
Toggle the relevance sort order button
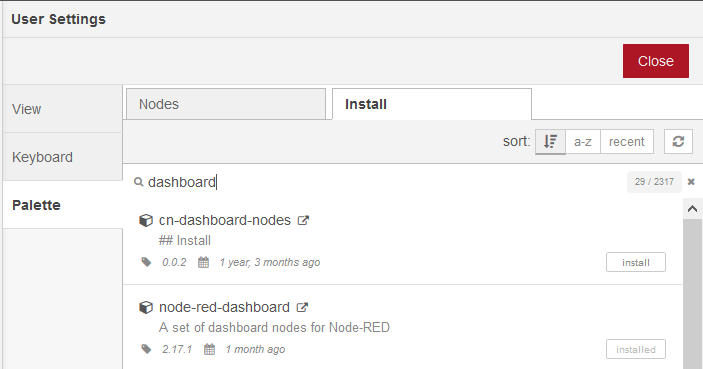550,142
